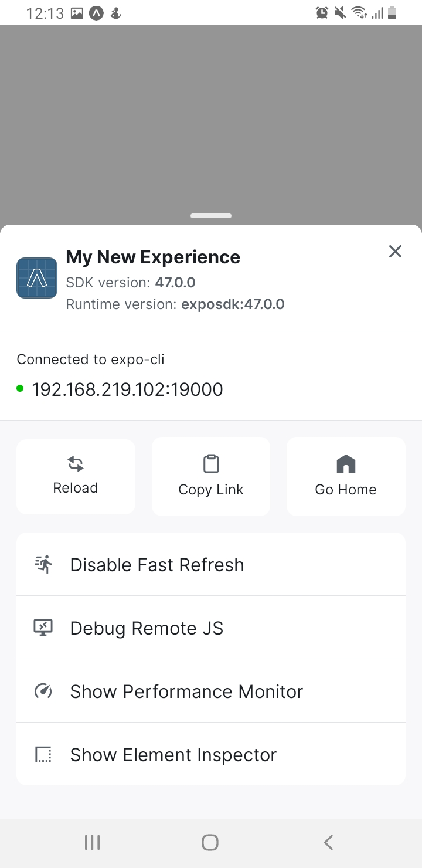Image resolution: width=422 pixels, height=868 pixels.
Task: Open Android recent apps button
Action: (93, 843)
